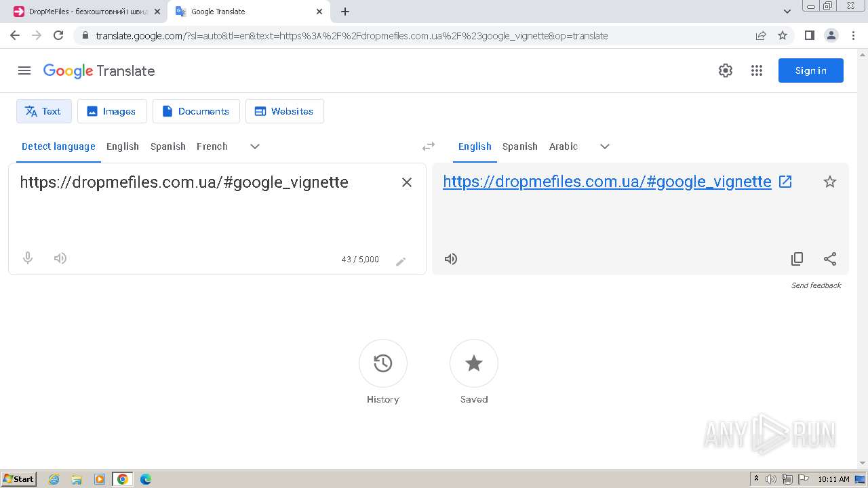Click the Sign in button
The height and width of the screenshot is (488, 868).
tap(810, 70)
